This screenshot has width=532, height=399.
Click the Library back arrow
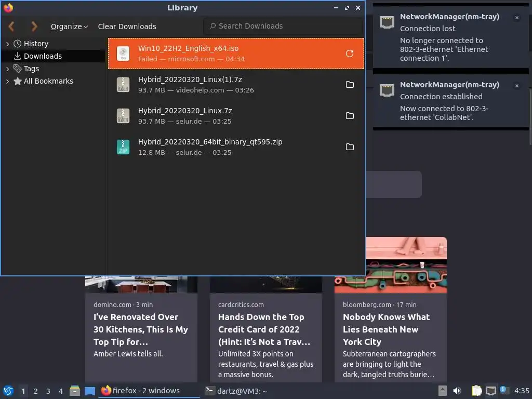[x=11, y=26]
